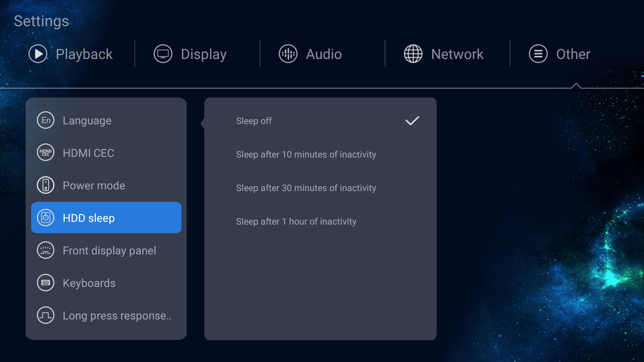644x362 pixels.
Task: Click the Front display panel icon
Action: point(46,250)
